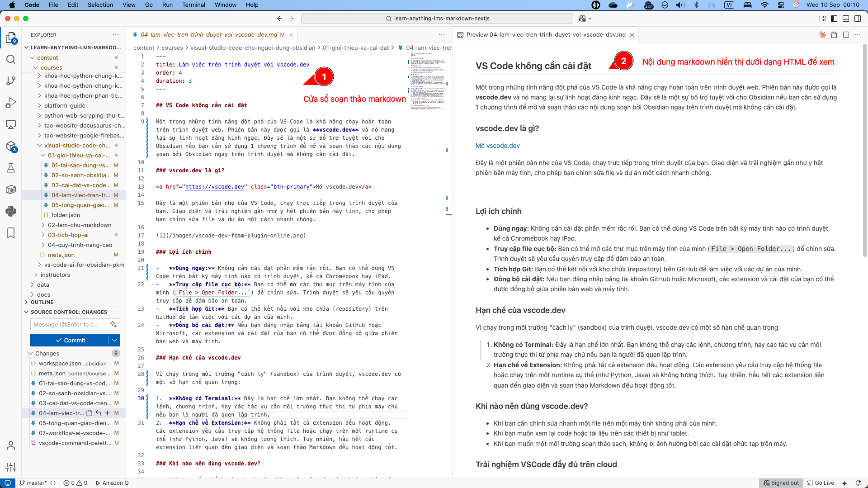The height and width of the screenshot is (488, 868).
Task: Open the Search view in activity bar
Action: pyautogui.click(x=11, y=60)
